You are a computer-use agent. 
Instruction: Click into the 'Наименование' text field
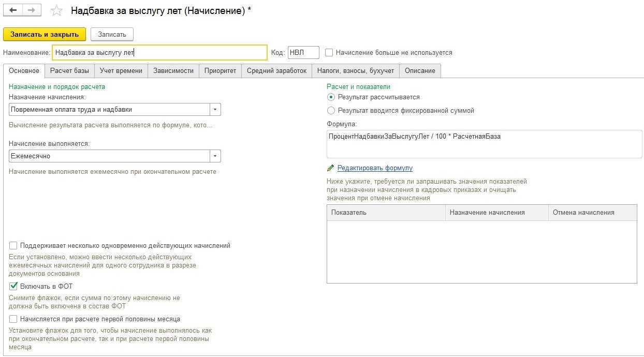tap(159, 53)
